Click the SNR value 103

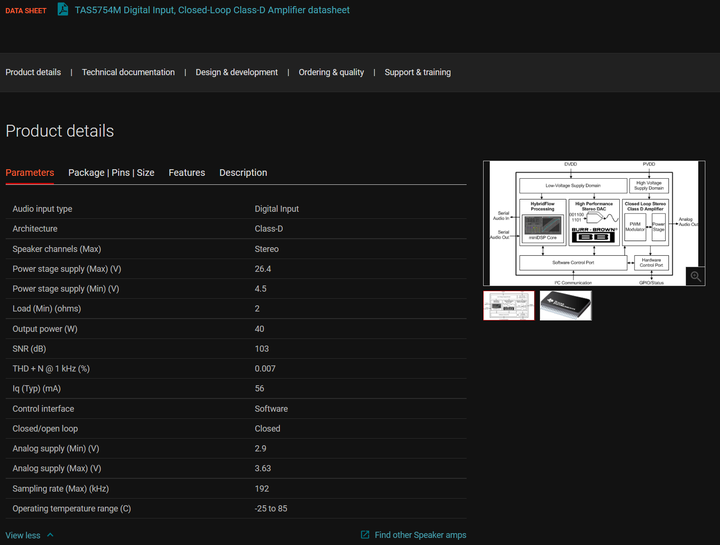[262, 349]
